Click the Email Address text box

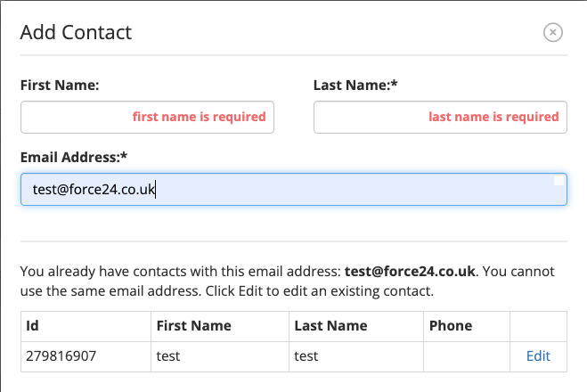point(294,189)
